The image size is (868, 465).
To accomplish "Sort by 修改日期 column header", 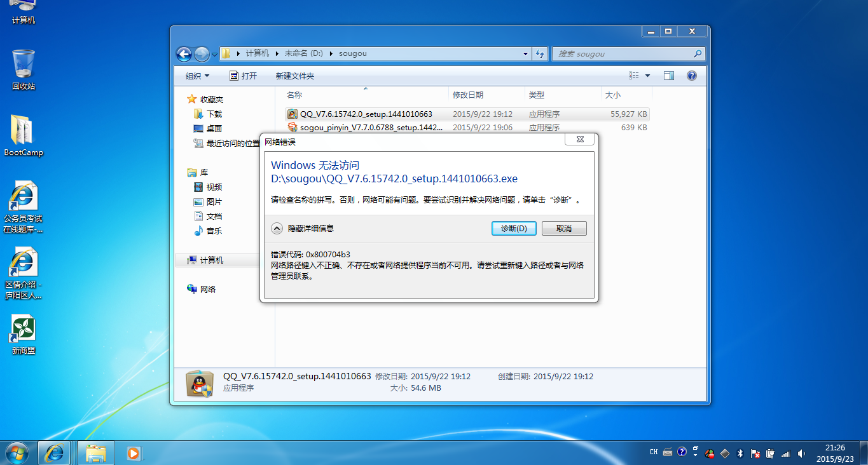I will click(x=468, y=95).
